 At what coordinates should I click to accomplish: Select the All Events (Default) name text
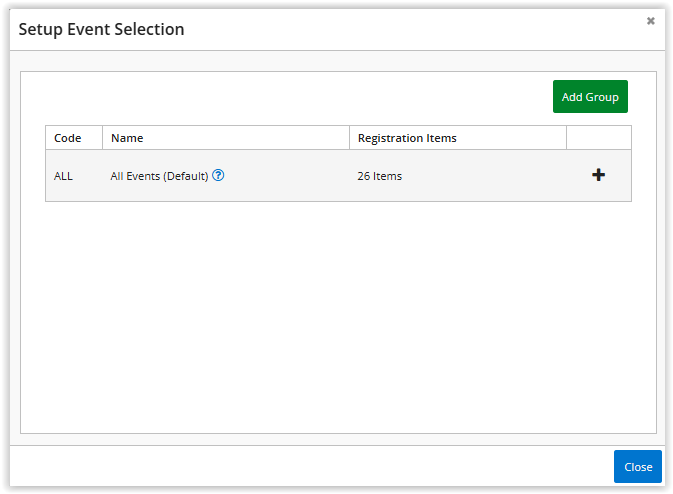click(x=159, y=176)
